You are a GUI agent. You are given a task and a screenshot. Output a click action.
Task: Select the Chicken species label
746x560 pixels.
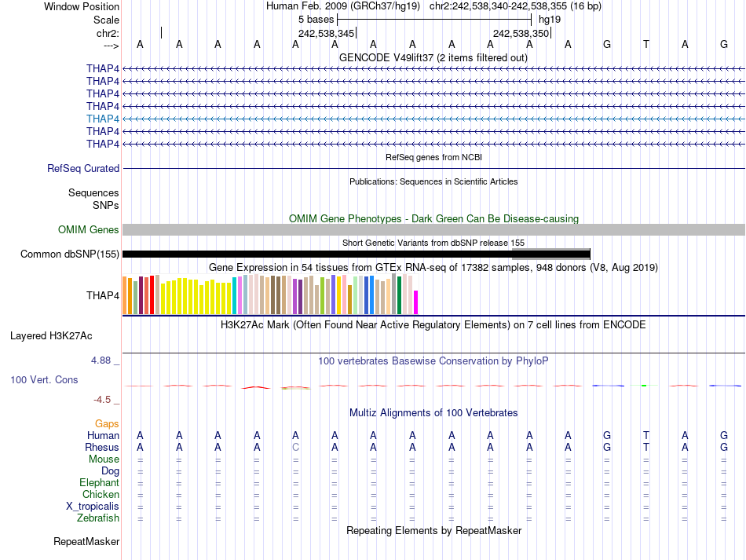point(101,495)
